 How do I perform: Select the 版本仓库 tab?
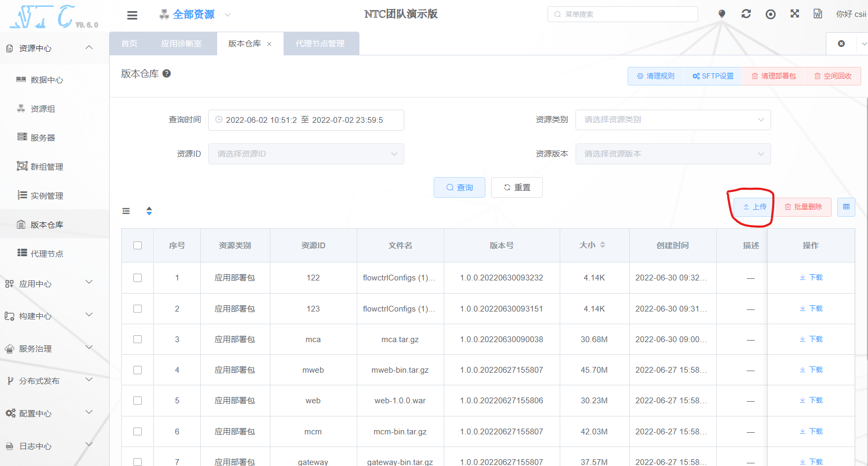(x=245, y=44)
